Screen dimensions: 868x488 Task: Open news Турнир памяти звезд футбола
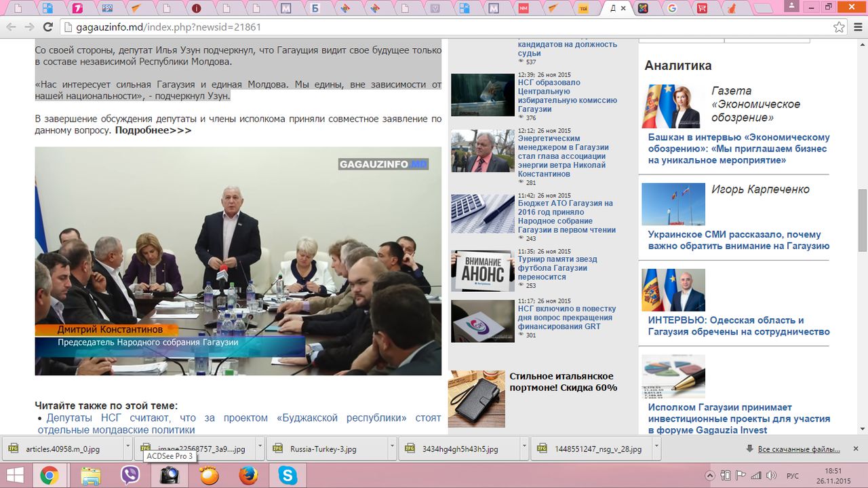557,268
